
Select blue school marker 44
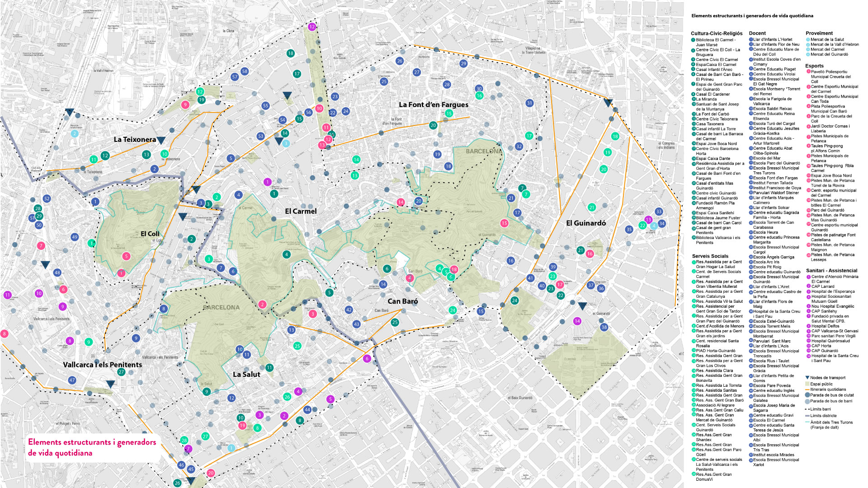pyautogui.click(x=307, y=409)
